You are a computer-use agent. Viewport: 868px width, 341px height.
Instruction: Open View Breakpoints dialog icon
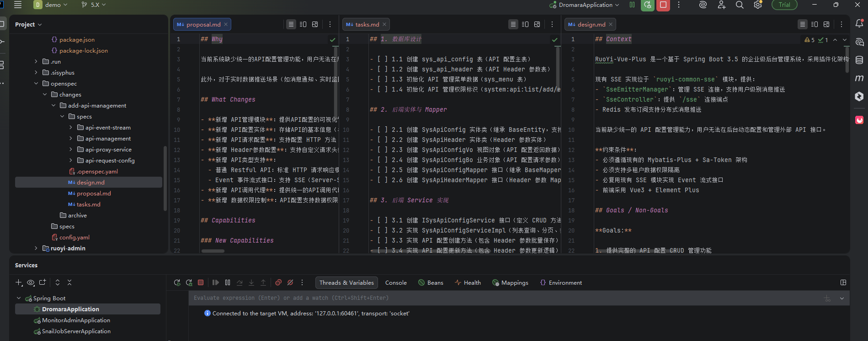click(x=278, y=282)
